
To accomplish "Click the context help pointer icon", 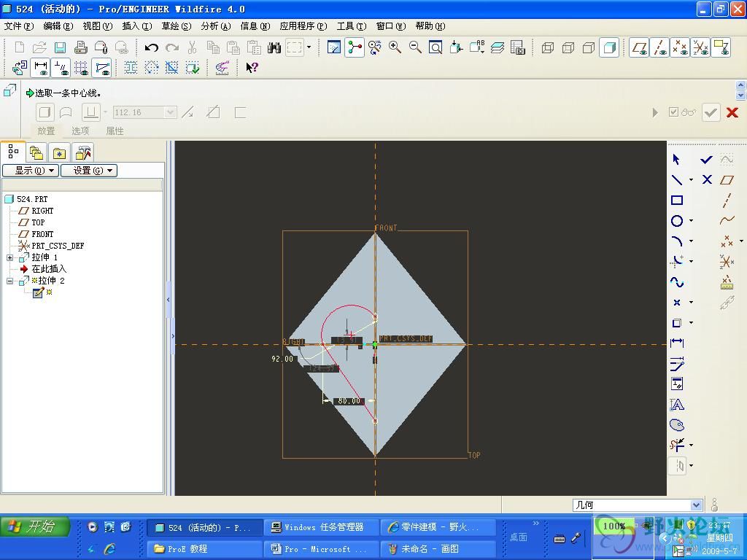I will tap(252, 68).
